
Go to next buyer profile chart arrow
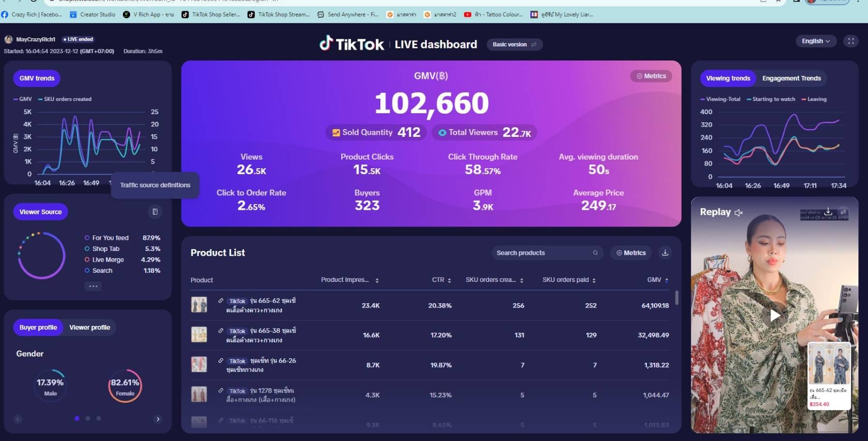coord(158,419)
